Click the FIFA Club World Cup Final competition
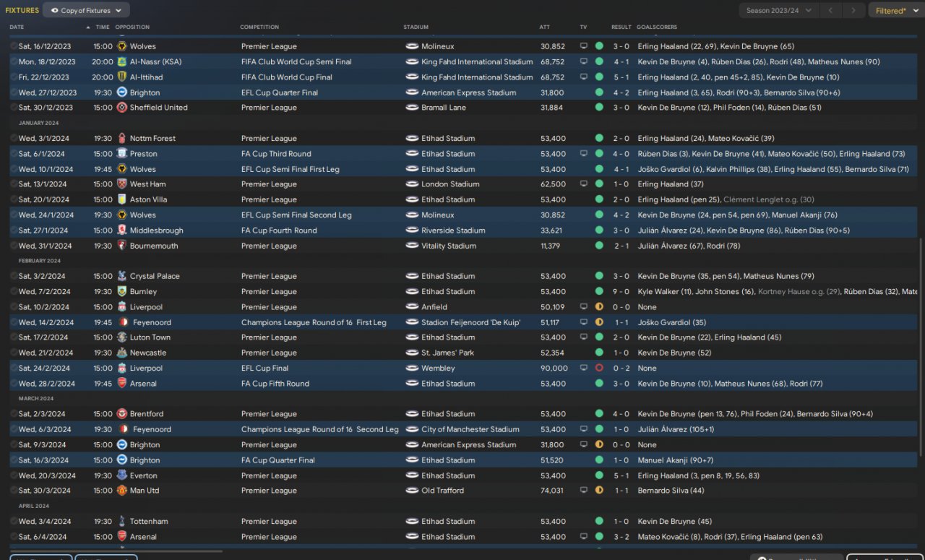The height and width of the screenshot is (560, 925). 287,77
